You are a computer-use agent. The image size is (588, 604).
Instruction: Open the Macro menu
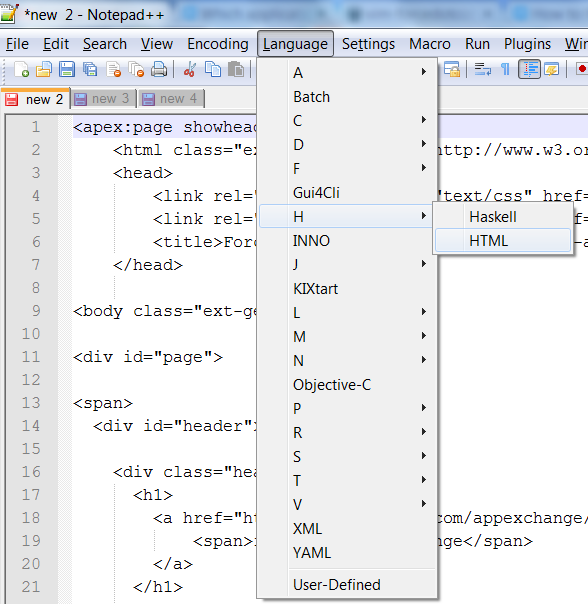pos(430,44)
